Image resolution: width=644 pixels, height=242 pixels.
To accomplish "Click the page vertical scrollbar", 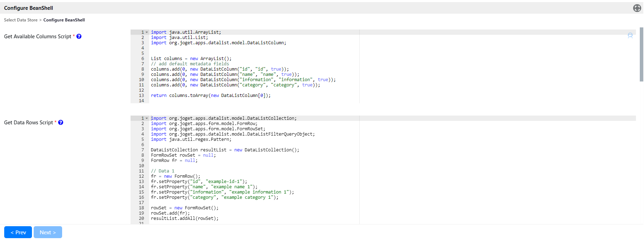I will tap(641, 54).
